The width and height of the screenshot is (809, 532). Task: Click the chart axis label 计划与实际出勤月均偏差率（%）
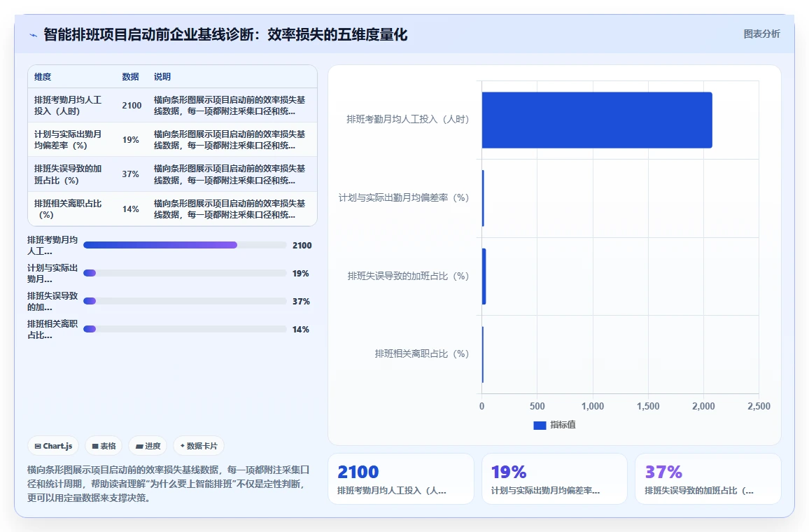404,198
